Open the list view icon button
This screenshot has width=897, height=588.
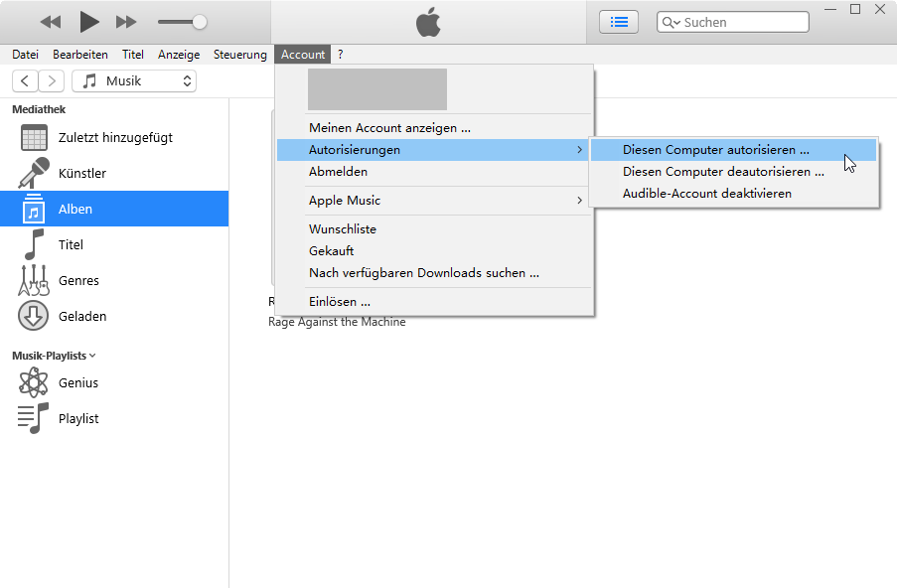tap(619, 22)
